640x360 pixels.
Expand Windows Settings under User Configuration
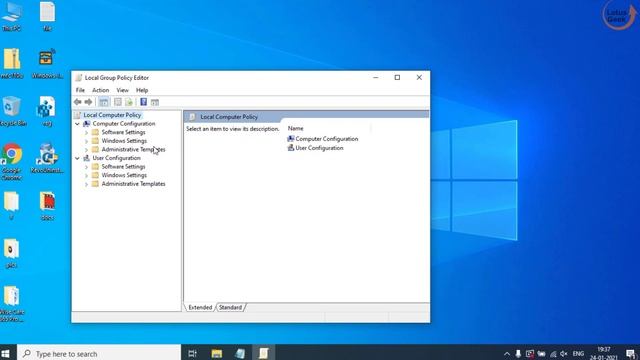pos(86,175)
